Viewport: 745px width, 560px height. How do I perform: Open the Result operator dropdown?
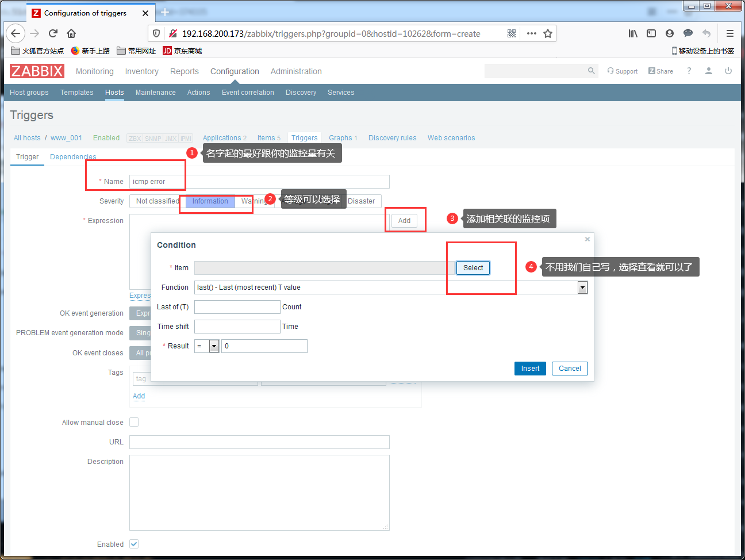click(214, 346)
